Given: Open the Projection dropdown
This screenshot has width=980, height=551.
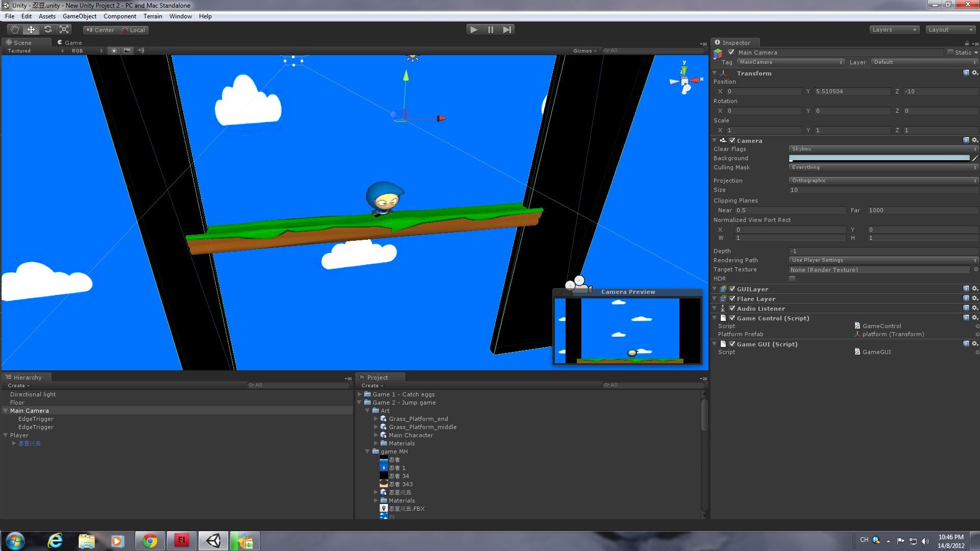Looking at the screenshot, I should point(884,181).
